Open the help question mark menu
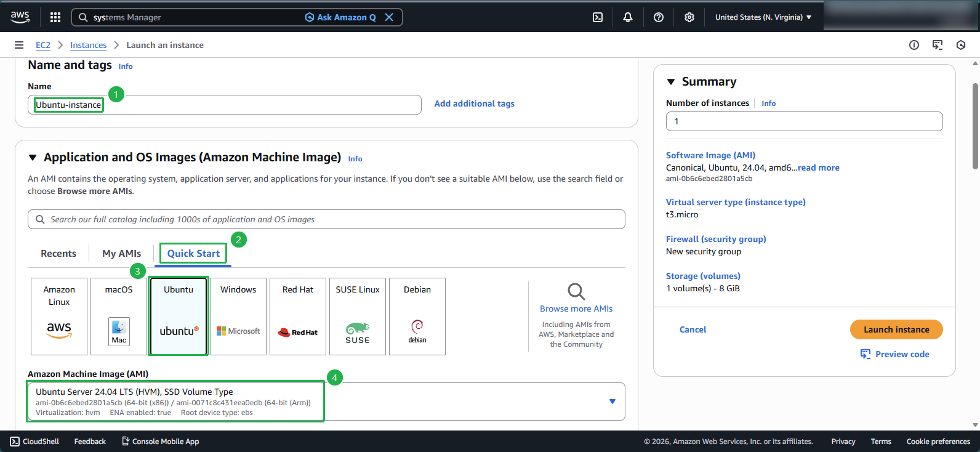 [x=659, y=17]
